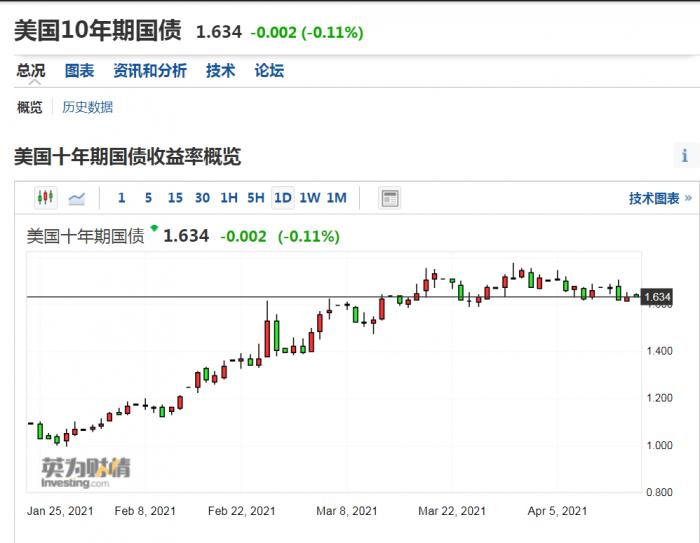Click the green marker next to chart title
This screenshot has height=543, width=700.
pyautogui.click(x=154, y=228)
